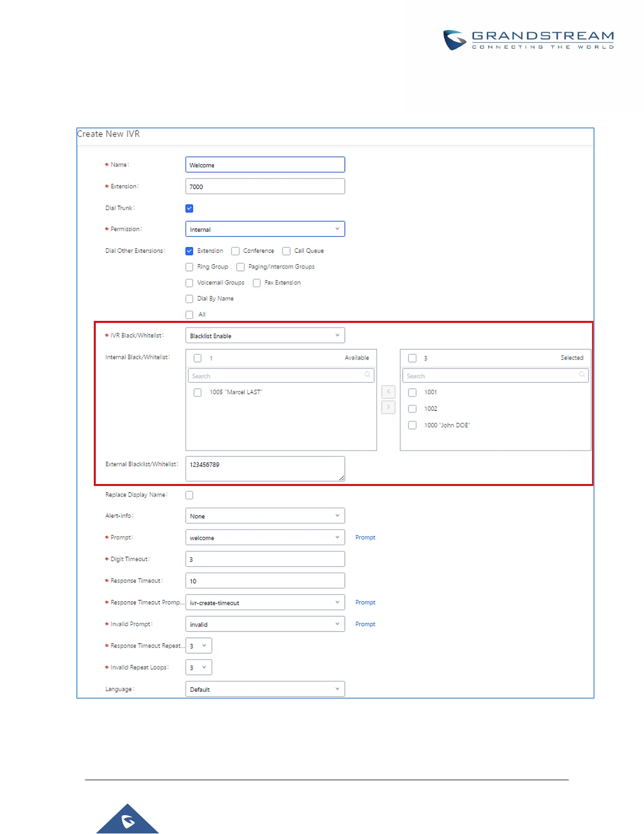Tick the Voicemail Groups checkbox
Image resolution: width=644 pixels, height=834 pixels.
click(189, 283)
